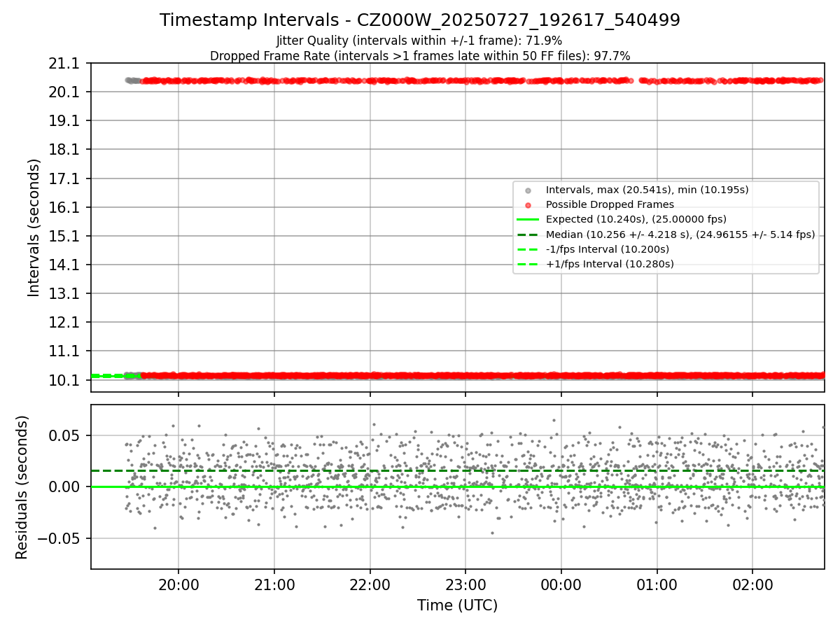Click the plot title Timestamp Intervals

(419, 20)
